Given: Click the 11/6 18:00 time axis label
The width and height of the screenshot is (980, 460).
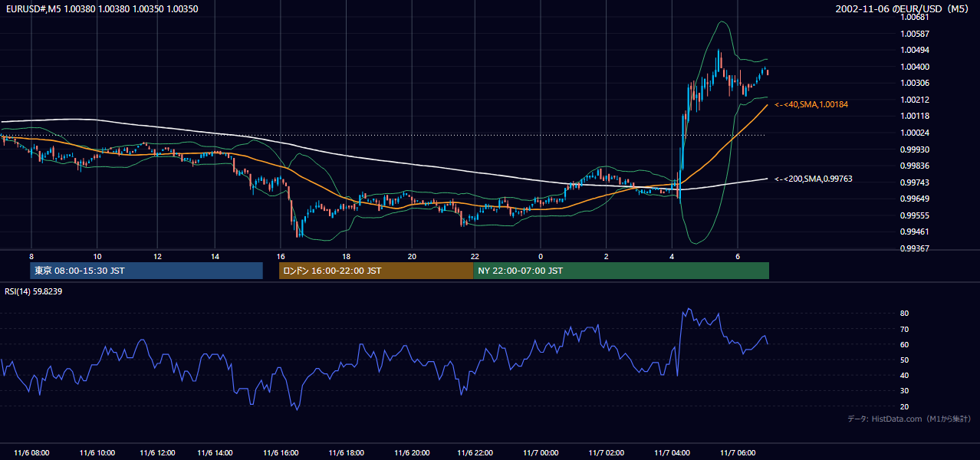Looking at the screenshot, I should pos(347,453).
